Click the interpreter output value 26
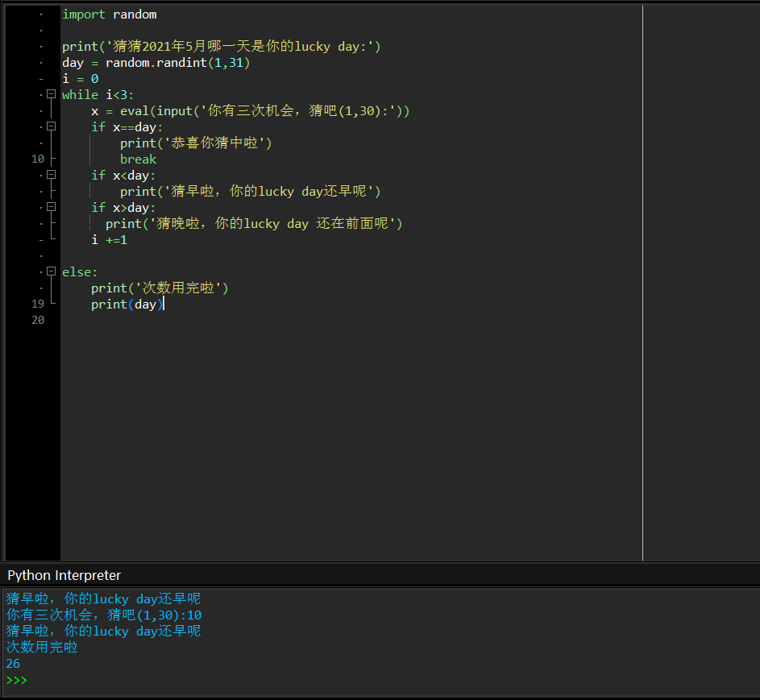Image resolution: width=760 pixels, height=700 pixels. click(x=13, y=664)
